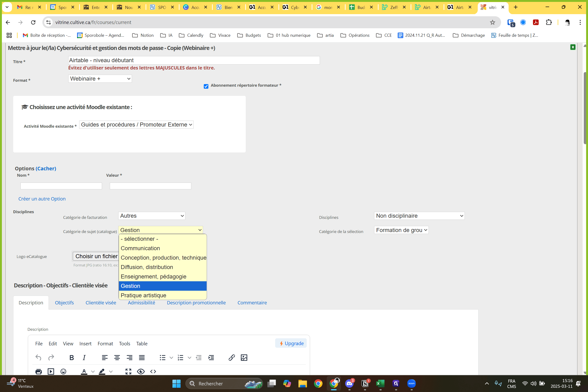This screenshot has width=588, height=392.
Task: Print the description content
Action: pyautogui.click(x=38, y=372)
